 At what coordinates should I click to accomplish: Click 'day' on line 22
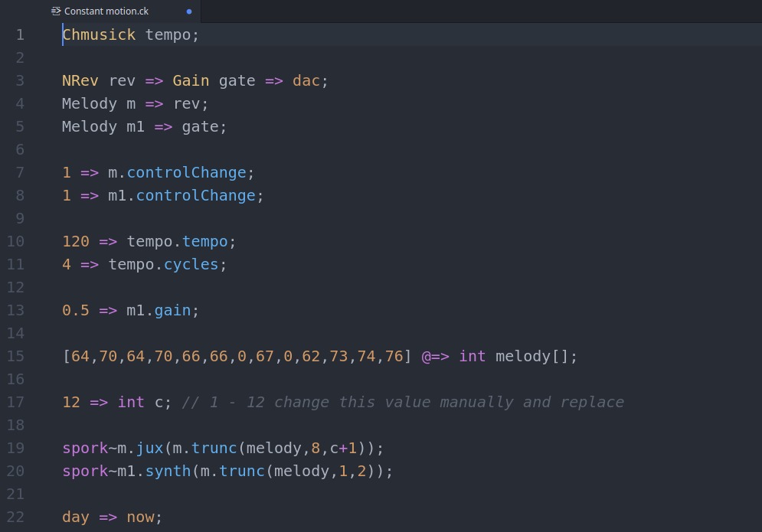point(76,517)
